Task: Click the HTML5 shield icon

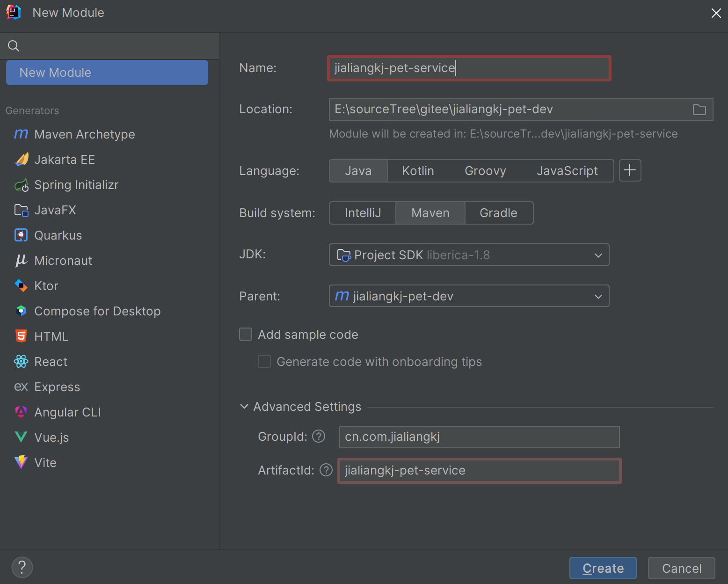Action: (21, 336)
